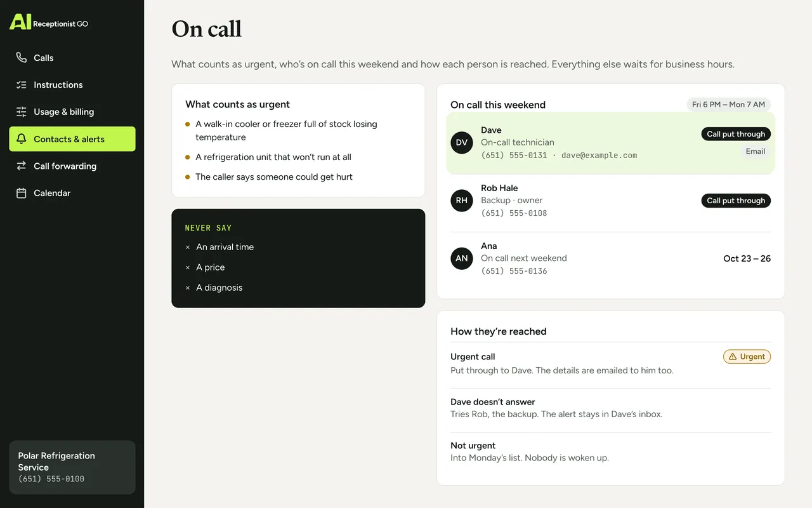Click the AN avatar for Ana

coord(462,258)
